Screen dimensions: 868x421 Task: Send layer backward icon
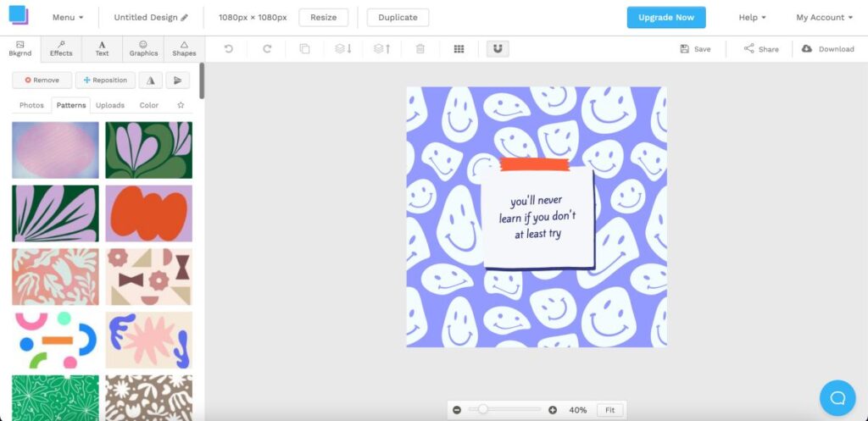(x=343, y=48)
